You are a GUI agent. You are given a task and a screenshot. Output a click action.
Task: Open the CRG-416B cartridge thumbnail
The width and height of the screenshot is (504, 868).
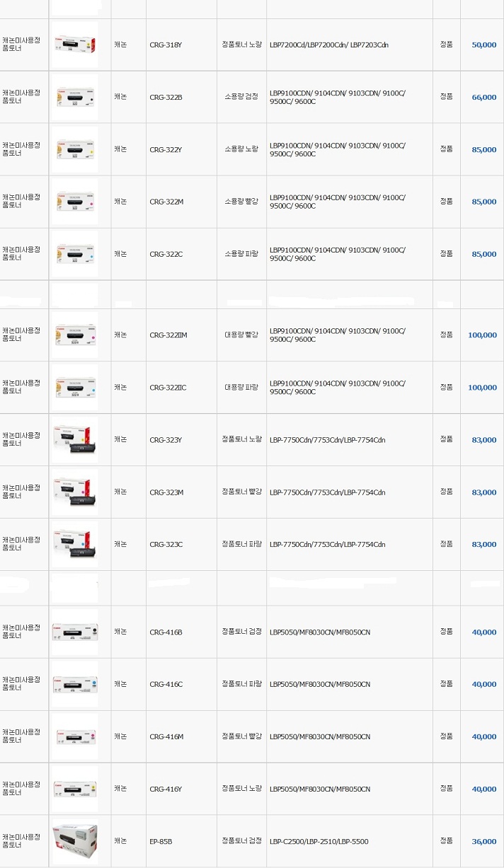pyautogui.click(x=75, y=632)
